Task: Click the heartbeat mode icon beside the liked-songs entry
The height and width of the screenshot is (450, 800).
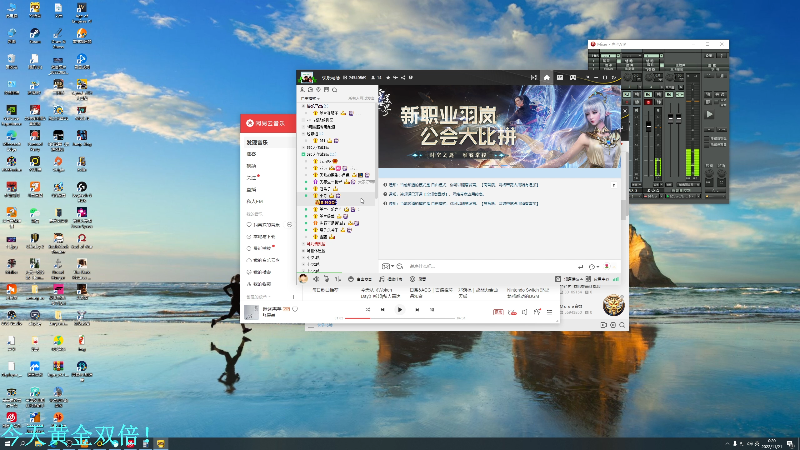Action: (x=289, y=224)
